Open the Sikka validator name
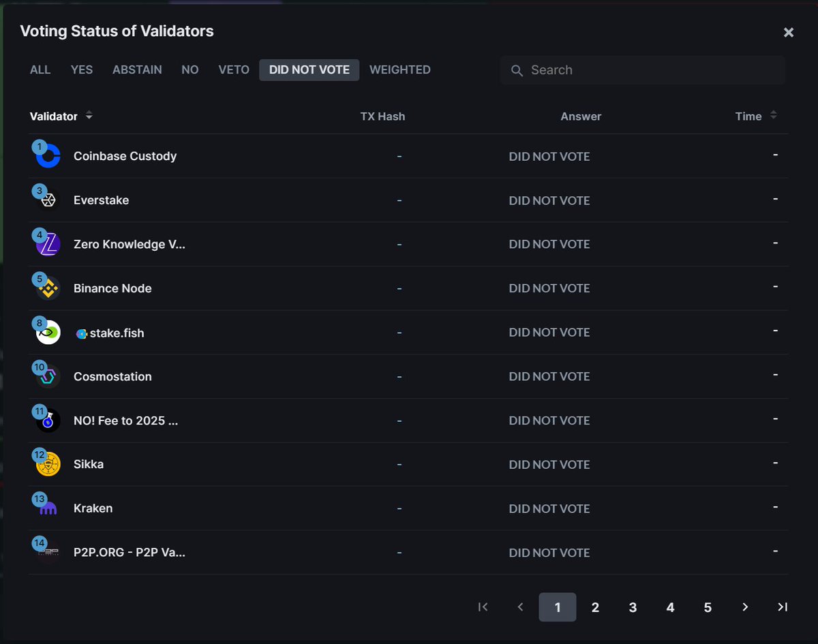 (89, 464)
